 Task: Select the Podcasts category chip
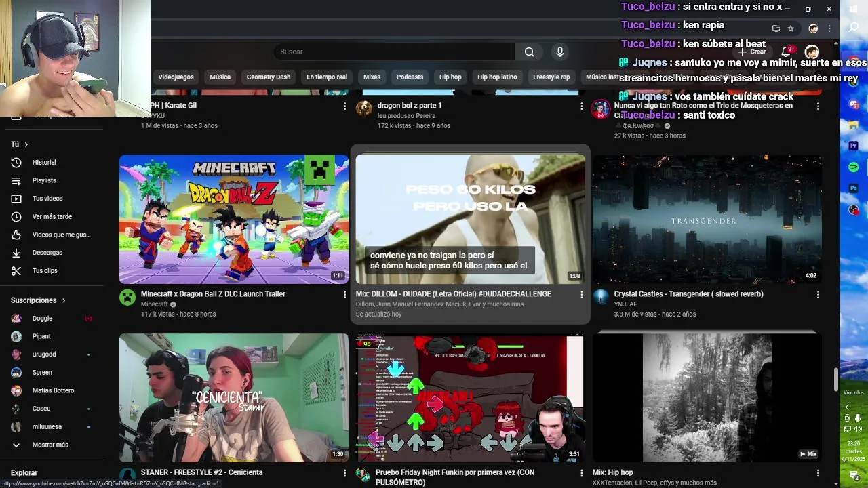(x=410, y=77)
